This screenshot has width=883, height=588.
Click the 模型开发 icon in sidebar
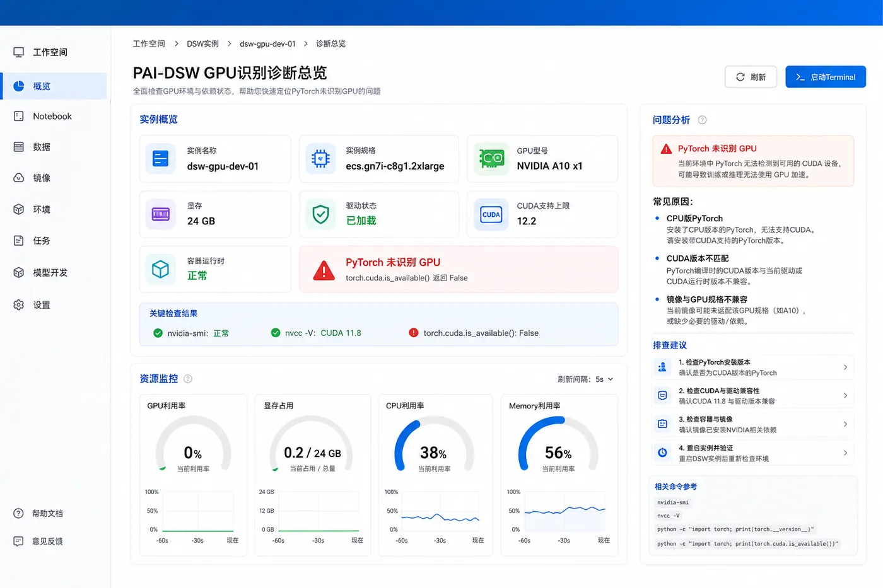[x=19, y=272]
